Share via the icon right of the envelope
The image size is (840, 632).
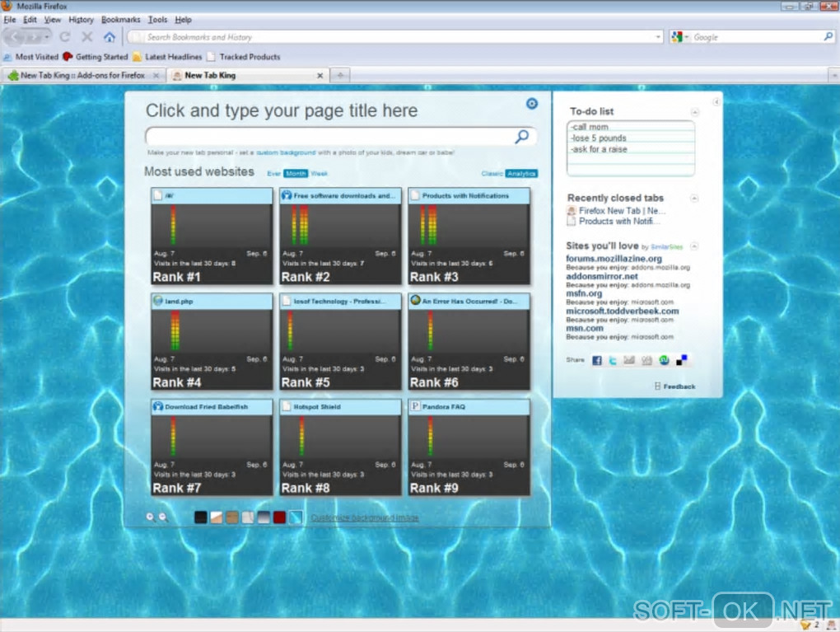tap(646, 360)
